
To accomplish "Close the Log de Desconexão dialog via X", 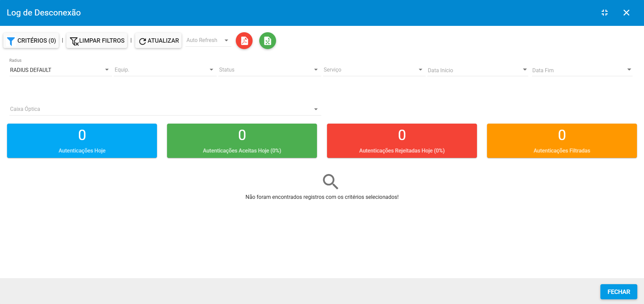I will (x=626, y=13).
